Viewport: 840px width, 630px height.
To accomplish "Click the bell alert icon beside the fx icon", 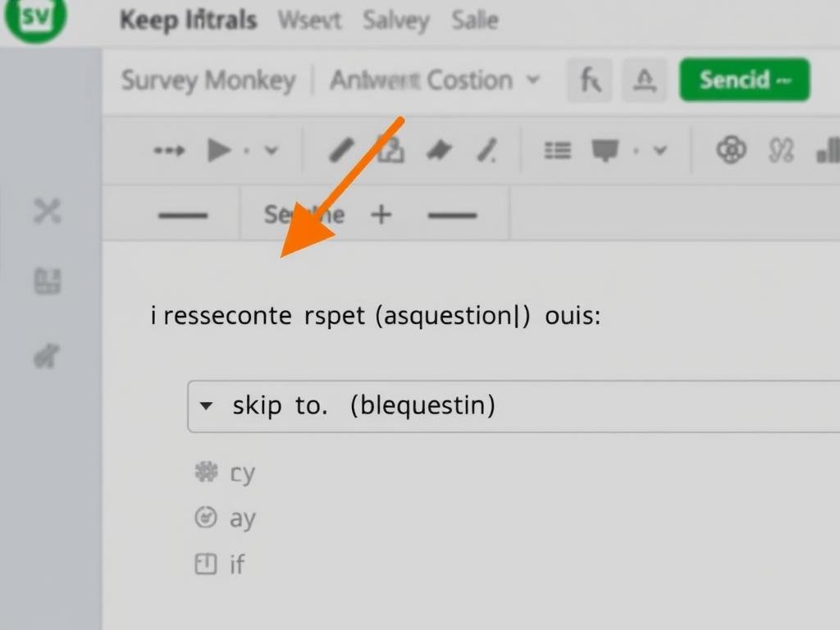I will [645, 80].
